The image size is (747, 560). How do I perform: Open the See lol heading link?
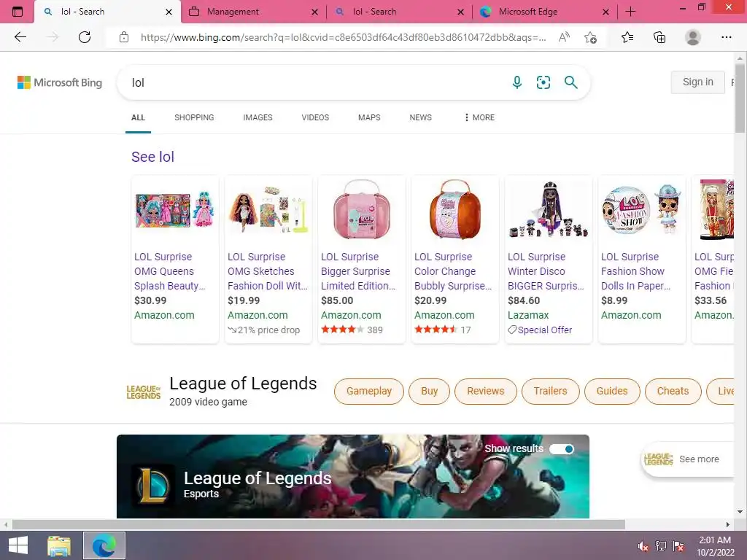click(x=153, y=157)
